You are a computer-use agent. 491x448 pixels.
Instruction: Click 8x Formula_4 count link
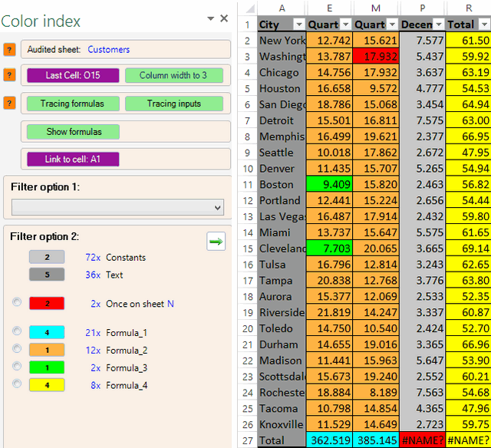pos(95,385)
